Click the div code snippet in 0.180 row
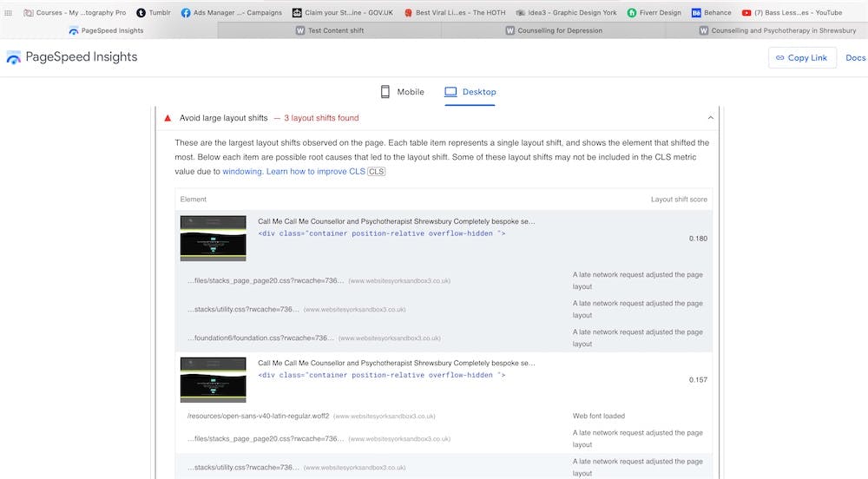Image resolution: width=868 pixels, height=479 pixels. (381, 233)
